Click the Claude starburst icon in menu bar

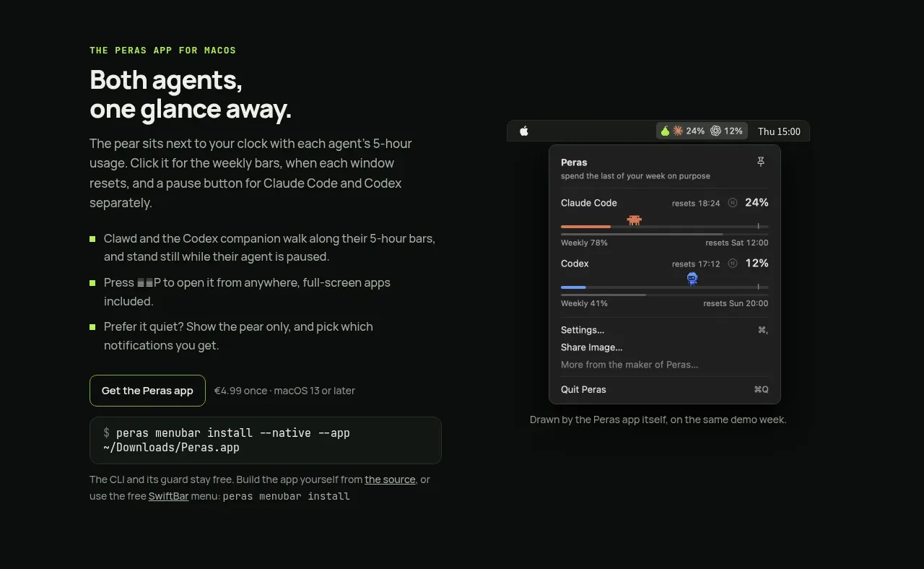tap(678, 131)
